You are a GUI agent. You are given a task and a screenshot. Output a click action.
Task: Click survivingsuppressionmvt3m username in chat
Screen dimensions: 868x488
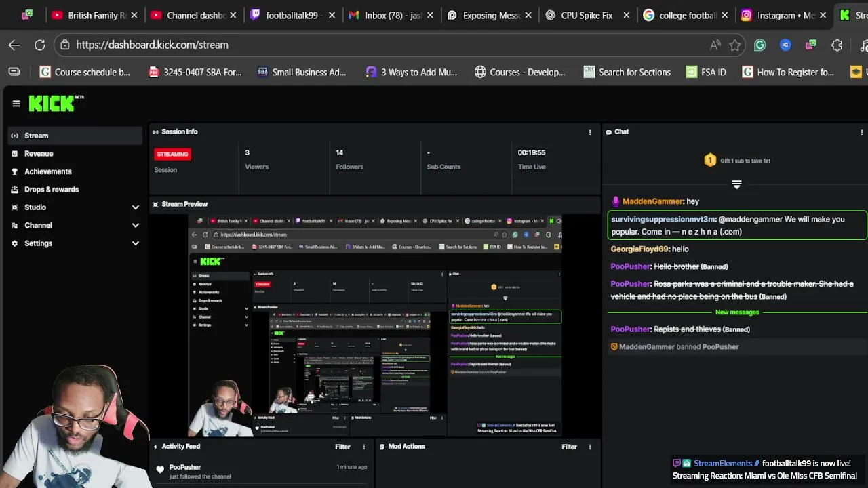(663, 220)
